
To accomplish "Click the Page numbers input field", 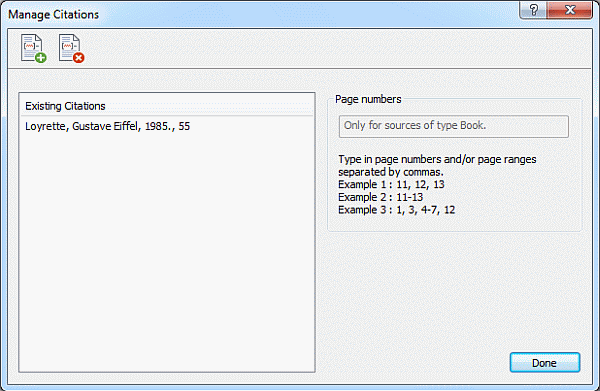I will 453,126.
